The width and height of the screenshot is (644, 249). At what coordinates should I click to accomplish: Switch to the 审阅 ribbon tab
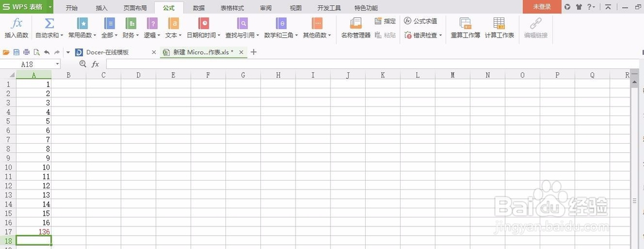coord(265,8)
